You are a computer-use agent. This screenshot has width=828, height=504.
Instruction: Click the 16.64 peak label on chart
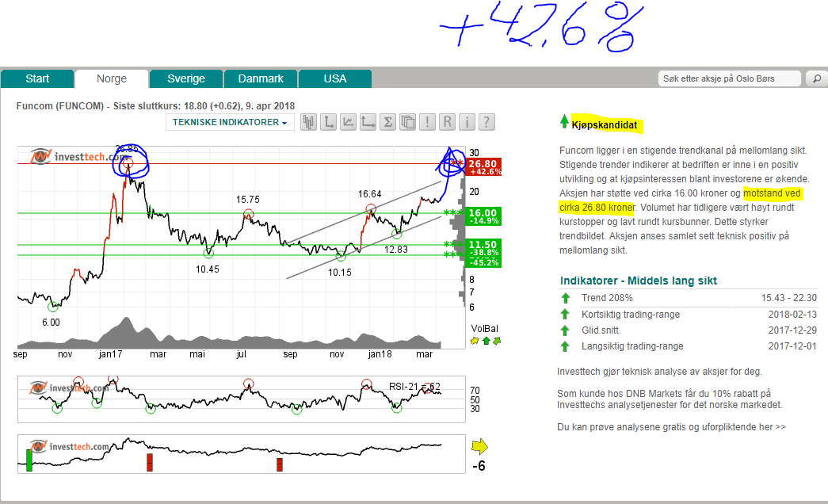(x=370, y=194)
